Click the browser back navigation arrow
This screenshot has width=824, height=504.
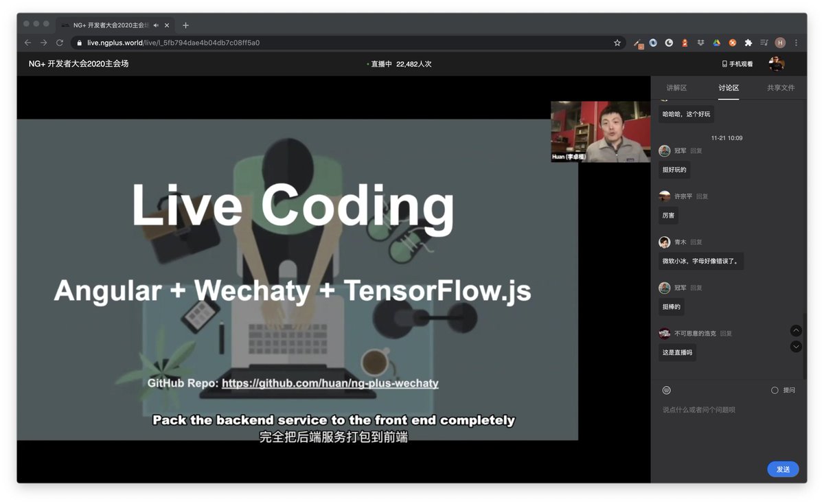[27, 43]
